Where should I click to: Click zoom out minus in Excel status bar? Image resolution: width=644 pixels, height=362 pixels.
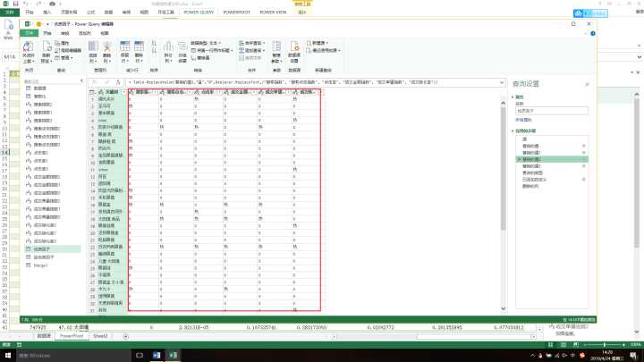pyautogui.click(x=585, y=345)
